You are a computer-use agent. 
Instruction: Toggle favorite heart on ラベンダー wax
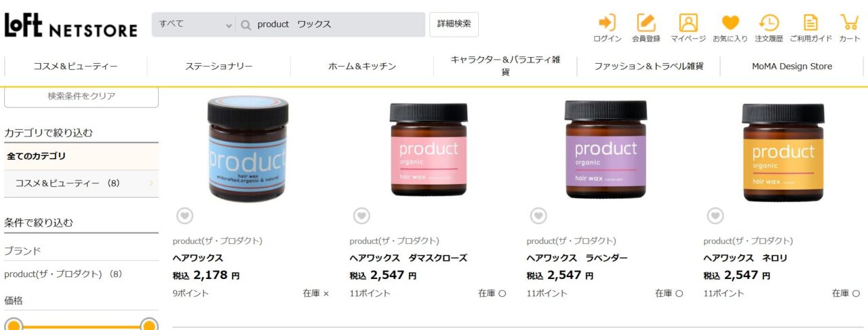click(x=538, y=216)
